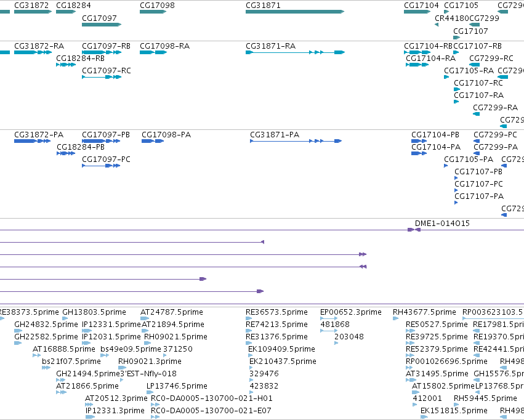Click the 481868 feature label
Screen dimensions: 524x420
click(335, 325)
